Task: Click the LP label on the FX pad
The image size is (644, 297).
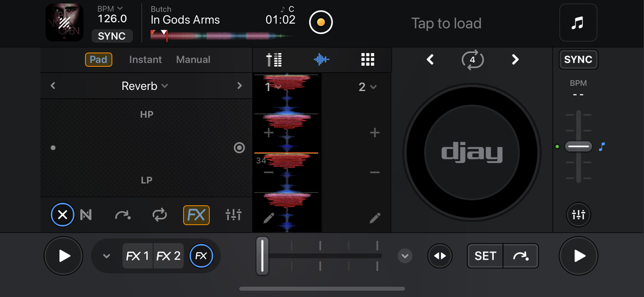Action: pyautogui.click(x=146, y=180)
